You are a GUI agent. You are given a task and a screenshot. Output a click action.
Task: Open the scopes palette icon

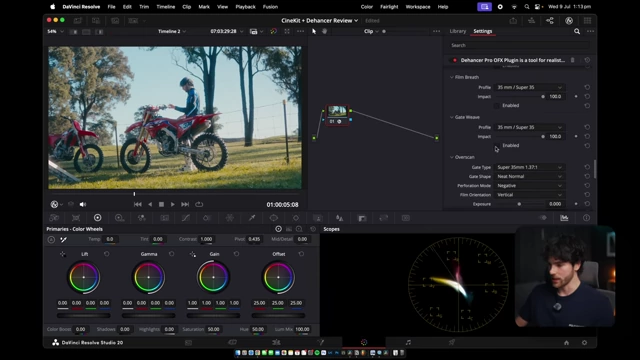[x=564, y=218]
